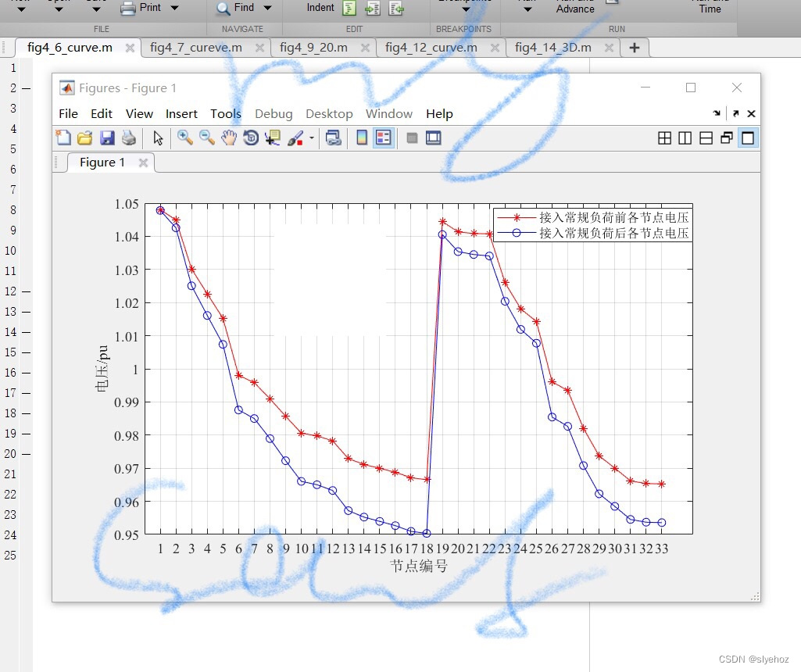Image resolution: width=801 pixels, height=672 pixels.
Task: Close the Figure 1 tab
Action: click(144, 163)
